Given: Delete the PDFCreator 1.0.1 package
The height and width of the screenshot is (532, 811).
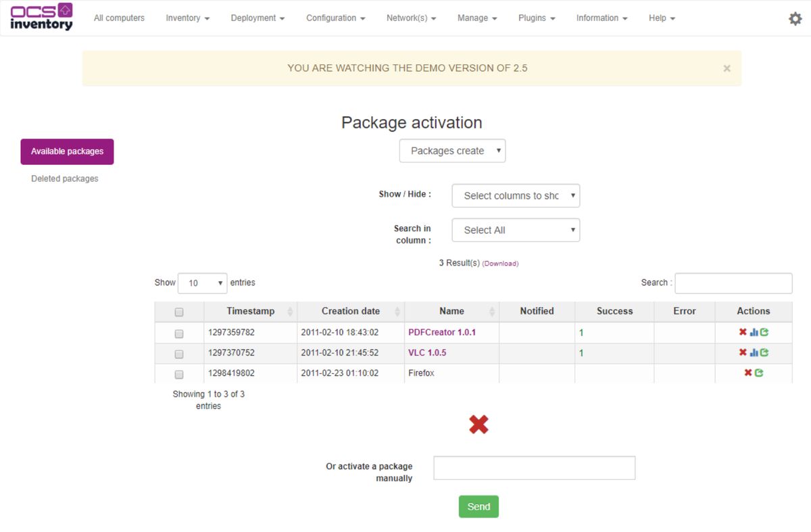Looking at the screenshot, I should coord(743,332).
